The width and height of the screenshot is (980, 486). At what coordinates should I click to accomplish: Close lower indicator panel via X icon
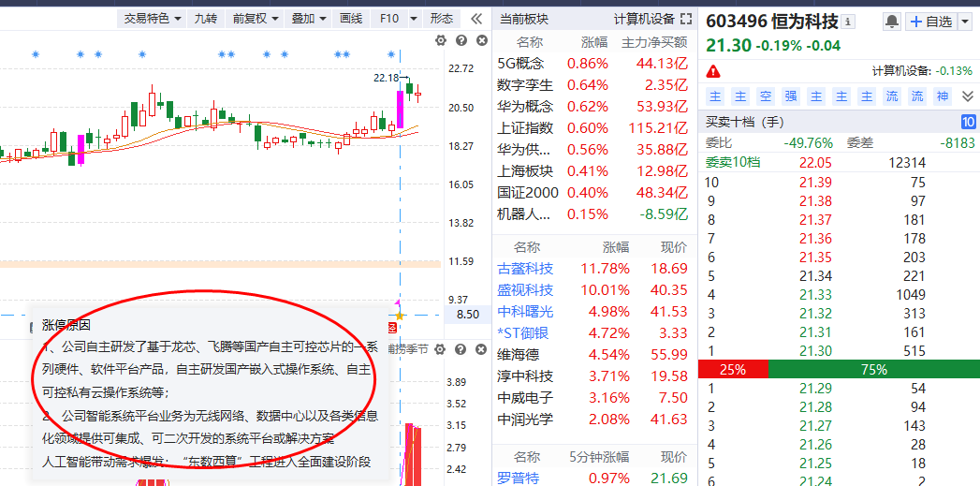[x=482, y=349]
